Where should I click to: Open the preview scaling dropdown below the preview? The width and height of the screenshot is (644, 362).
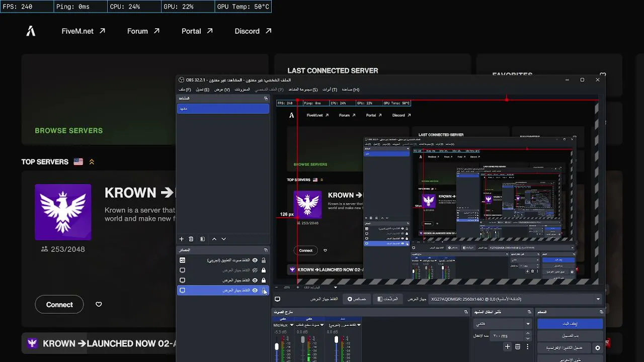[336, 288]
